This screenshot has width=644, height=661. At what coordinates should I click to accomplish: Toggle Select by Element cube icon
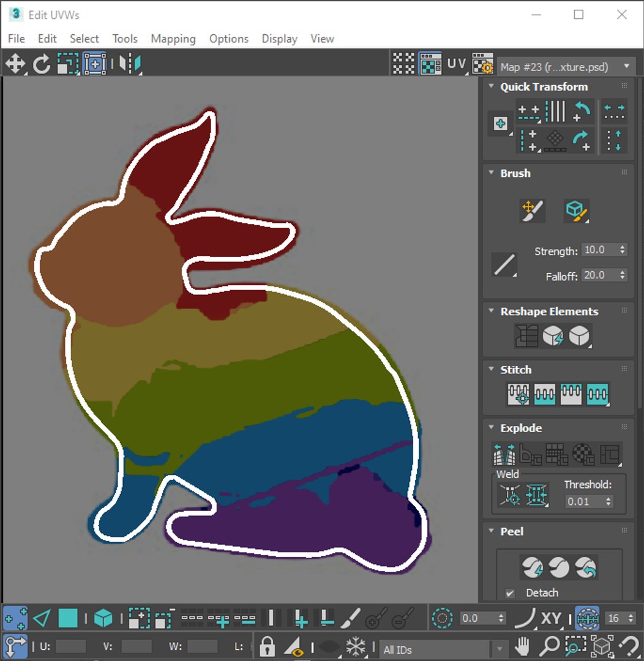coord(103,618)
